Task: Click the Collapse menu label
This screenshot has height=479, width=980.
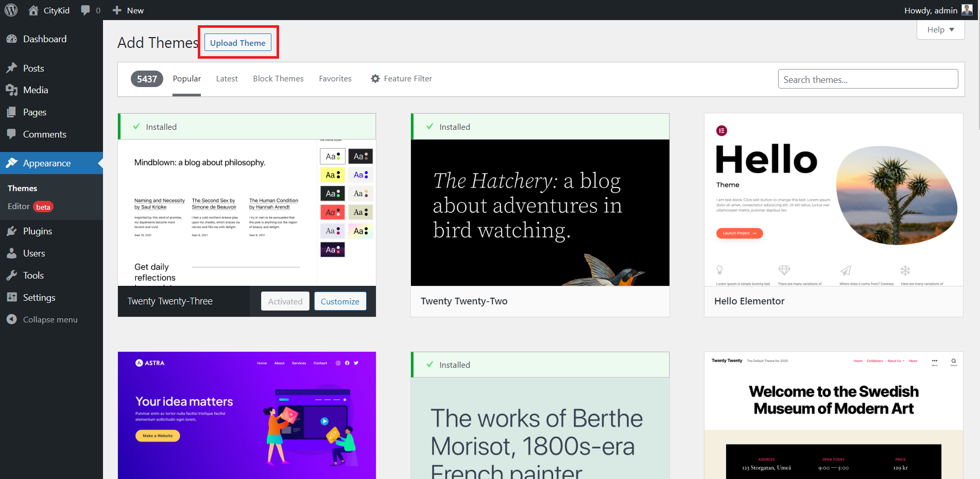Action: [50, 319]
